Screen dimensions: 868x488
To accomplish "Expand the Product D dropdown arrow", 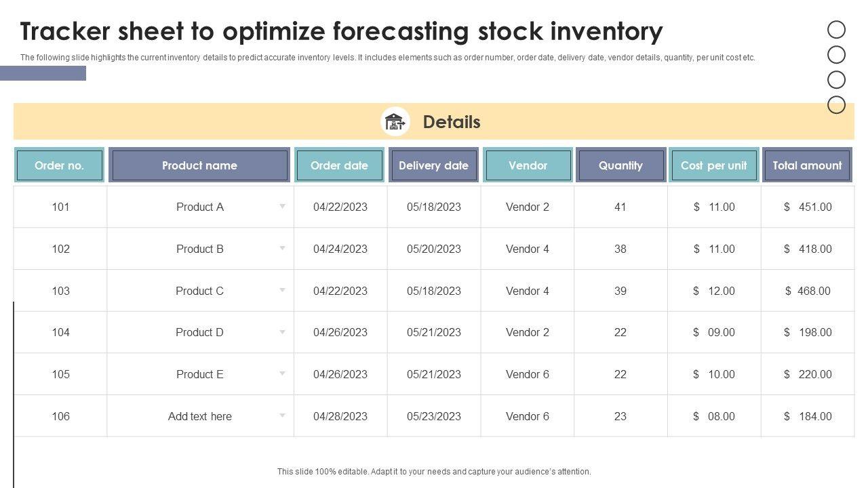I will pyautogui.click(x=282, y=332).
